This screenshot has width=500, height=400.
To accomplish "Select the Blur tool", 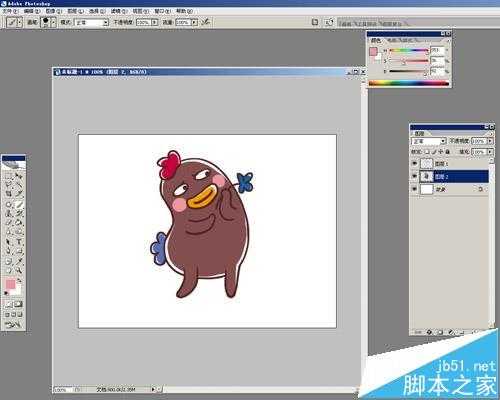I will pyautogui.click(x=8, y=231).
